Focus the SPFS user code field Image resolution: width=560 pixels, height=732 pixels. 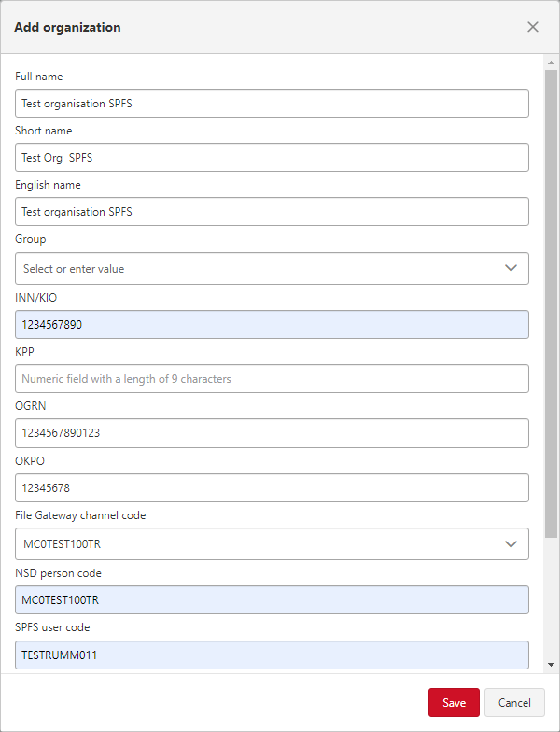[273, 655]
